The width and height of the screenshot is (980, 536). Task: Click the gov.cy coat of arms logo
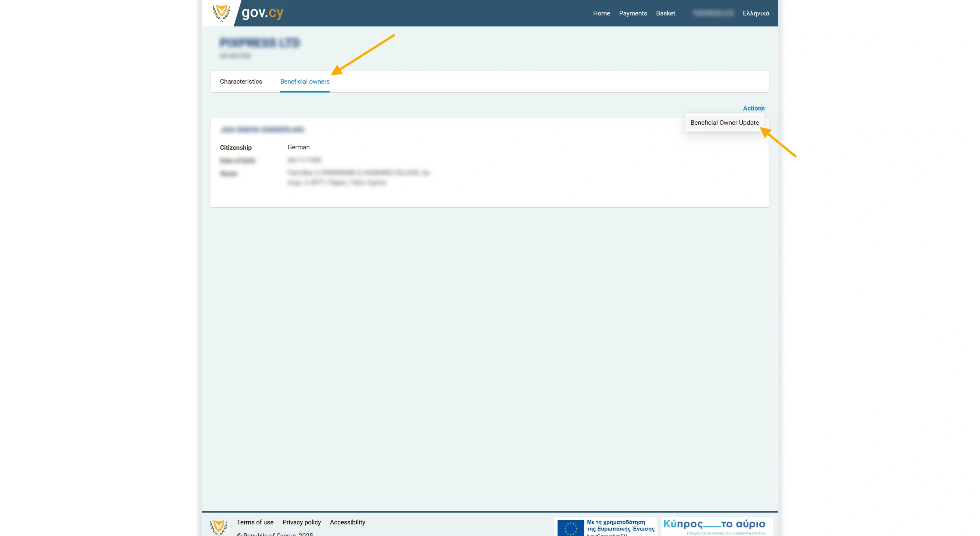(x=221, y=13)
